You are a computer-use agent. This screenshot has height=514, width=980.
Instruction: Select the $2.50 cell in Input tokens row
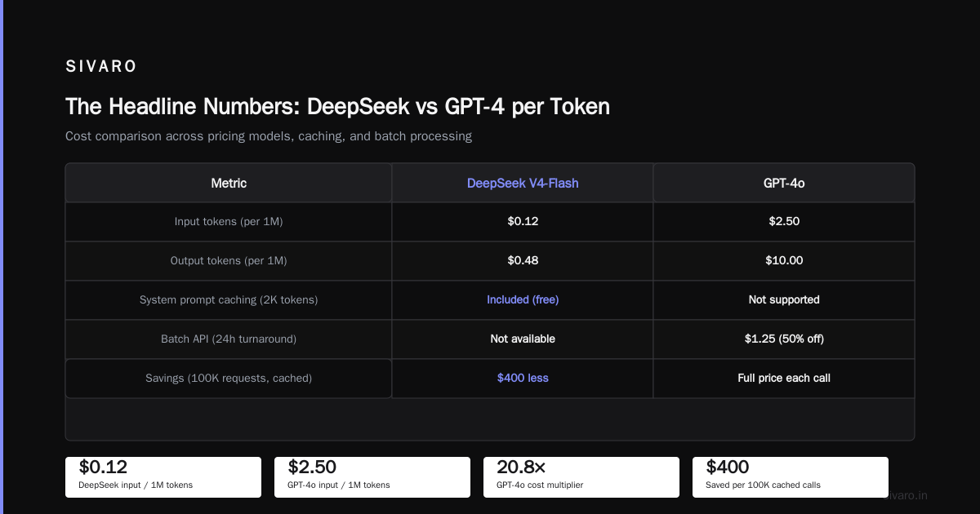click(x=784, y=221)
